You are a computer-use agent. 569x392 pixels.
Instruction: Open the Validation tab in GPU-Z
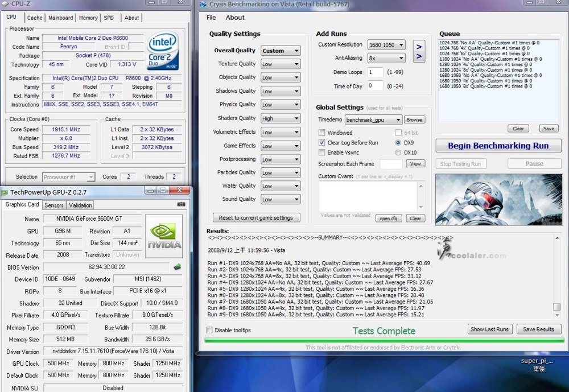coord(80,205)
